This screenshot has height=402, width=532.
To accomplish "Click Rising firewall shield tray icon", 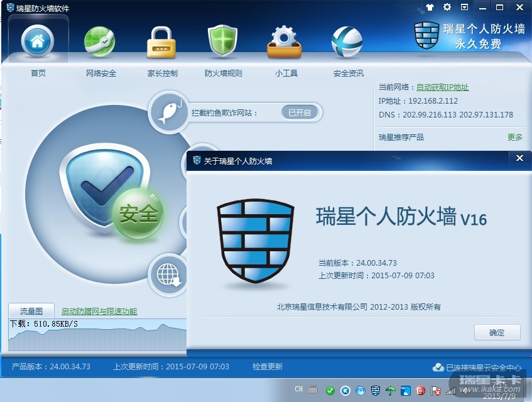I will tap(375, 391).
